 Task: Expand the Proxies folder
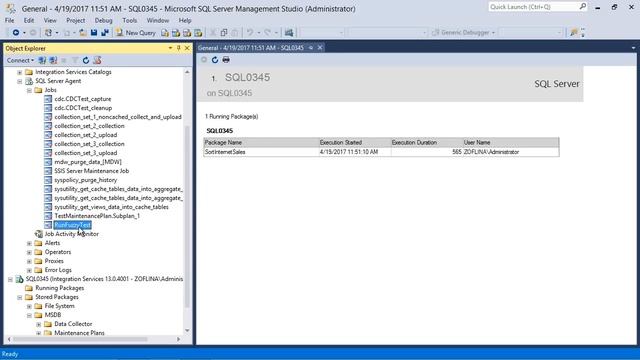point(29,261)
